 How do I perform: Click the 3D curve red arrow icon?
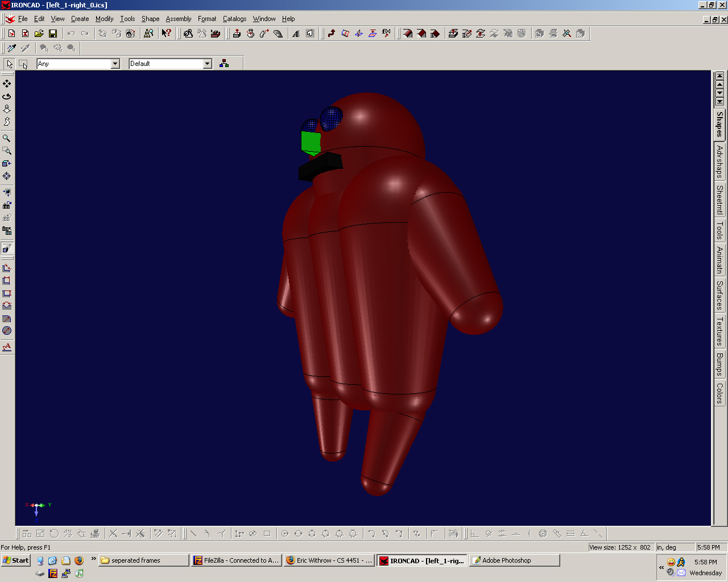pyautogui.click(x=332, y=34)
